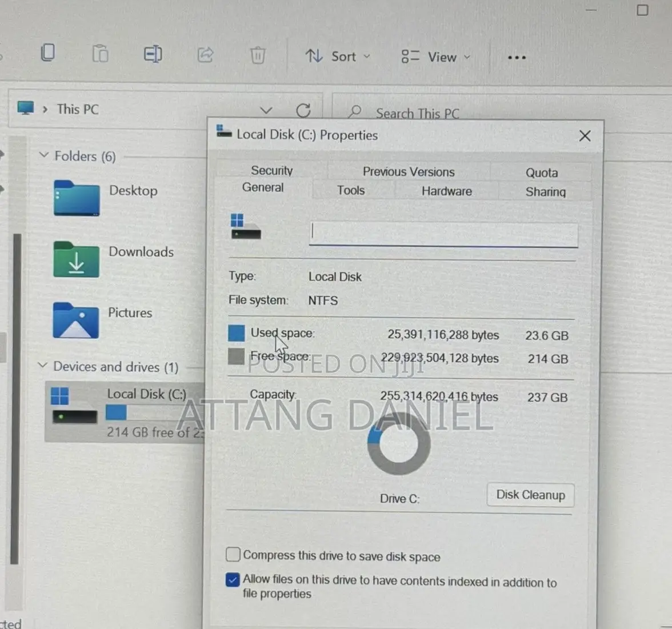This screenshot has height=629, width=672.
Task: Open the See more ellipsis menu
Action: point(517,57)
